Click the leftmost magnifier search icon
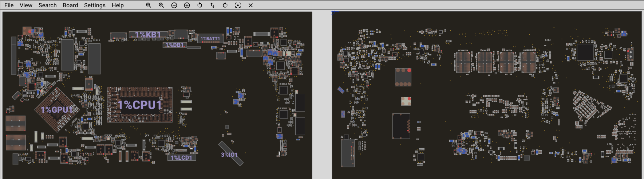The width and height of the screenshot is (644, 179). point(149,5)
